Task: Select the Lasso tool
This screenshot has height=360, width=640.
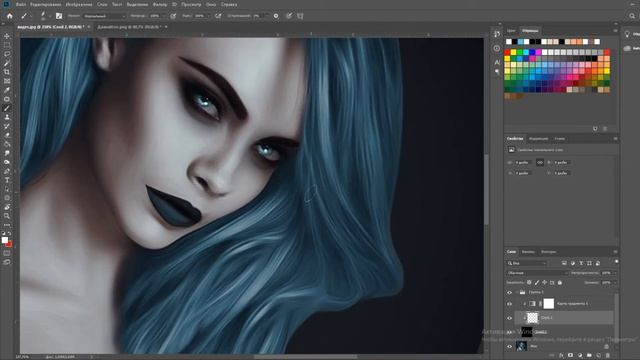Action: [7, 54]
